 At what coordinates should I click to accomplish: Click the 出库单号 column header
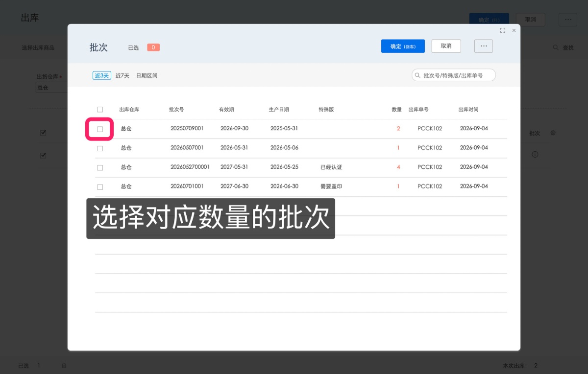(x=418, y=110)
